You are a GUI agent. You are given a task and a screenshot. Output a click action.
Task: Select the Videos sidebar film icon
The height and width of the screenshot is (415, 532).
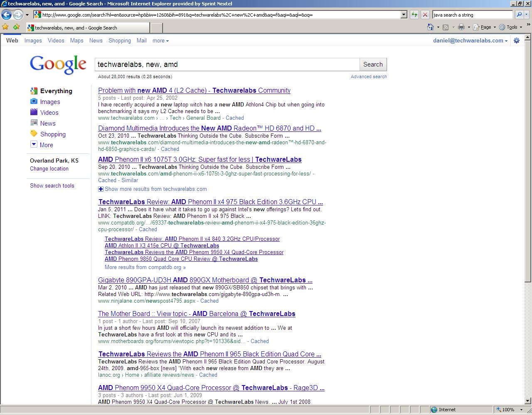tap(34, 112)
